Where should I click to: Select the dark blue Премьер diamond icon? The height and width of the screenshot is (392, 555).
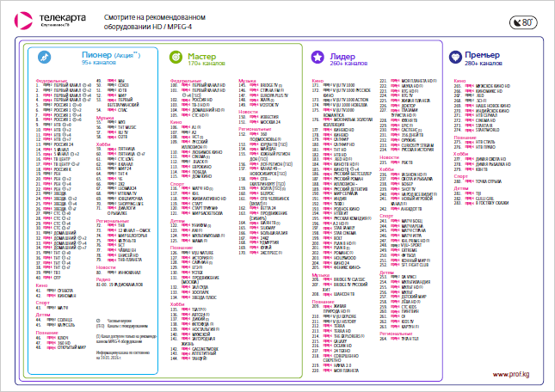(x=455, y=57)
